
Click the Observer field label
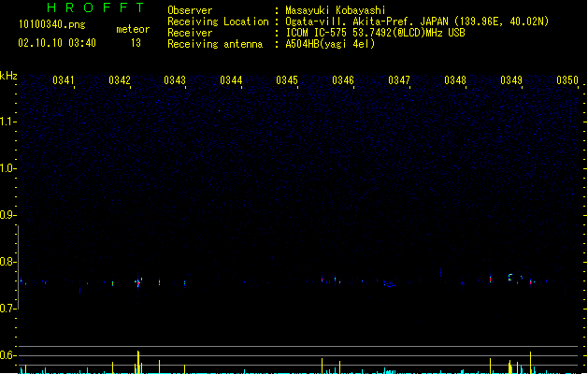pos(190,10)
